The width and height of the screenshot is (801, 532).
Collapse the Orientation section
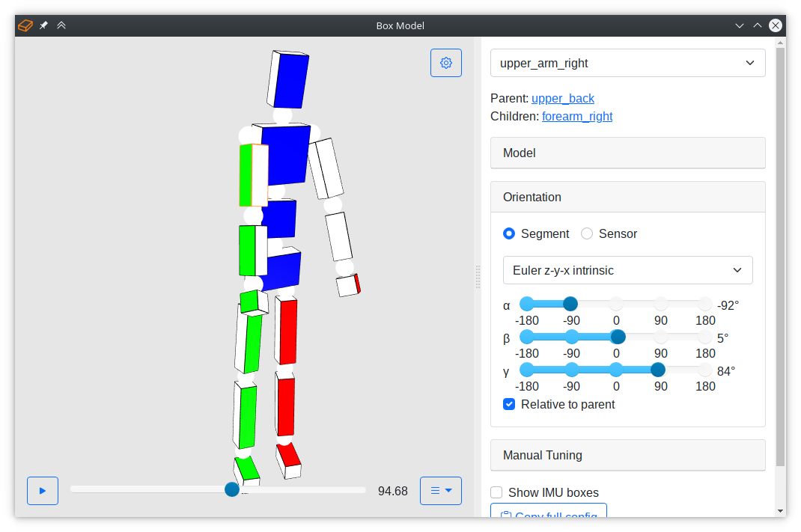click(627, 197)
